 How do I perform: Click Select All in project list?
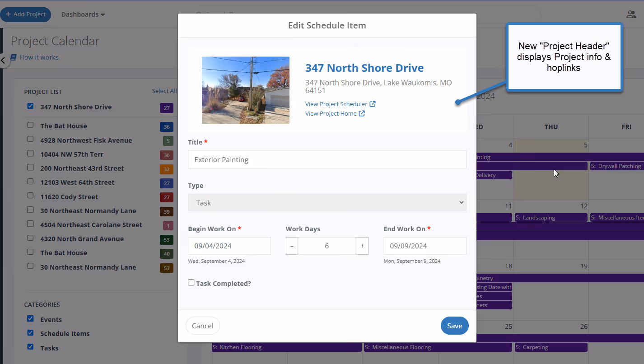pyautogui.click(x=164, y=91)
